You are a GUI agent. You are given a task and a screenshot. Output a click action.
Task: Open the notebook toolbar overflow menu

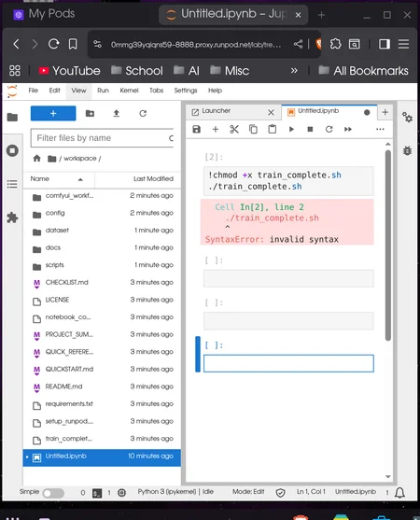click(380, 130)
